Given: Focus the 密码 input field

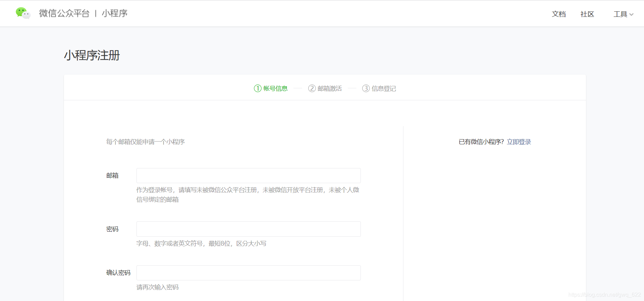Looking at the screenshot, I should [248, 229].
